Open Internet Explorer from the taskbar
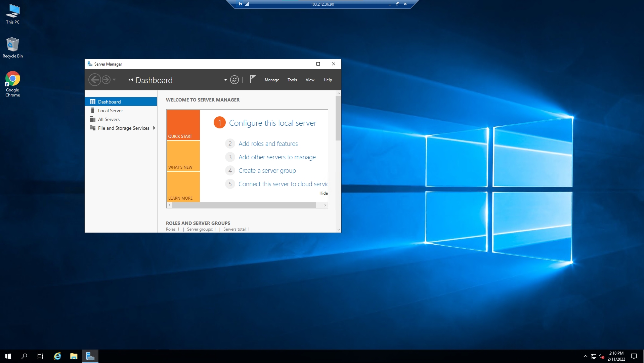This screenshot has height=363, width=644. 57,356
